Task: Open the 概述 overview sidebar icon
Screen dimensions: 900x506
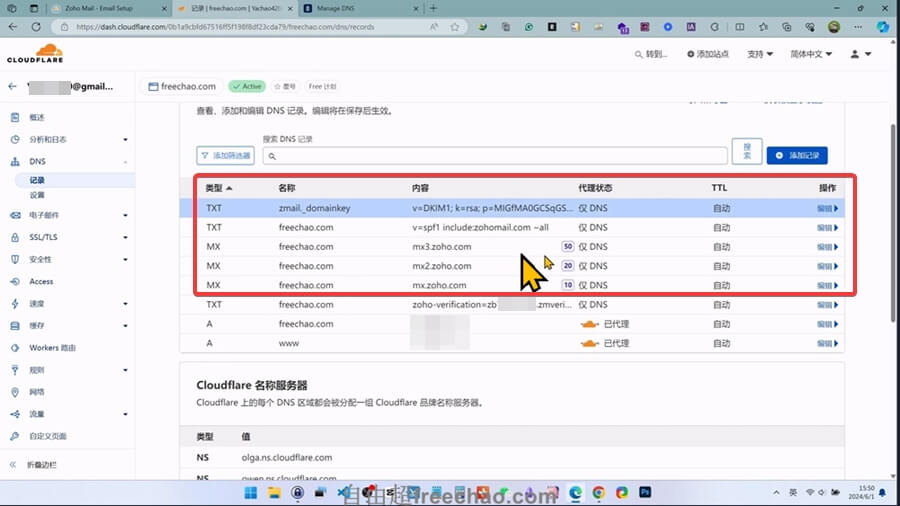Action: [15, 117]
